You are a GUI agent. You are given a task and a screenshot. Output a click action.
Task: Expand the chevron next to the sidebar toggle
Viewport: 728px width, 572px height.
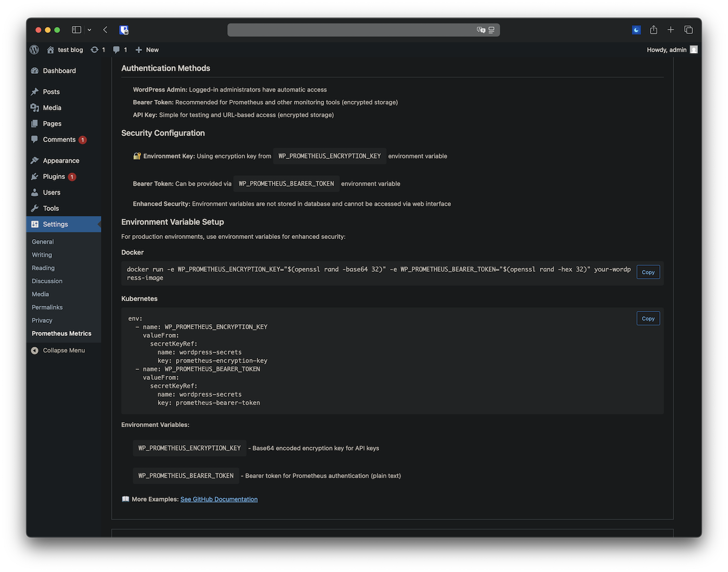[x=89, y=30]
